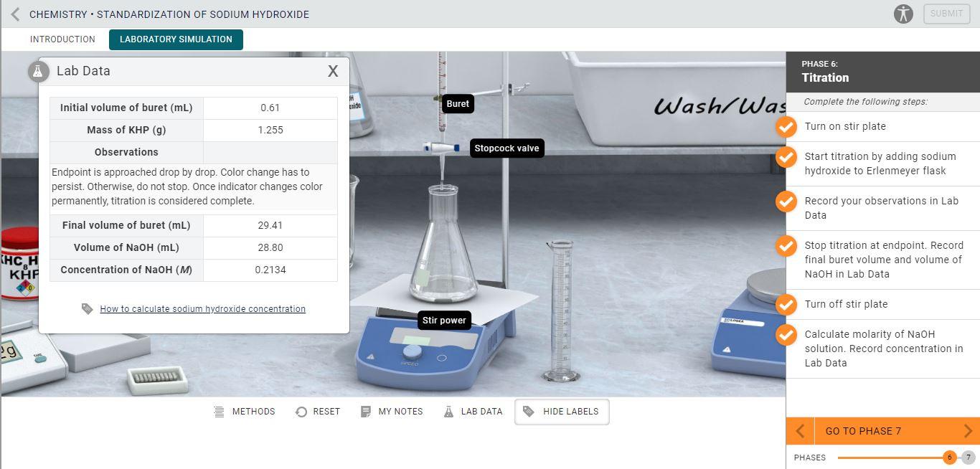Click the flask icon next to Lab Data

point(448,411)
